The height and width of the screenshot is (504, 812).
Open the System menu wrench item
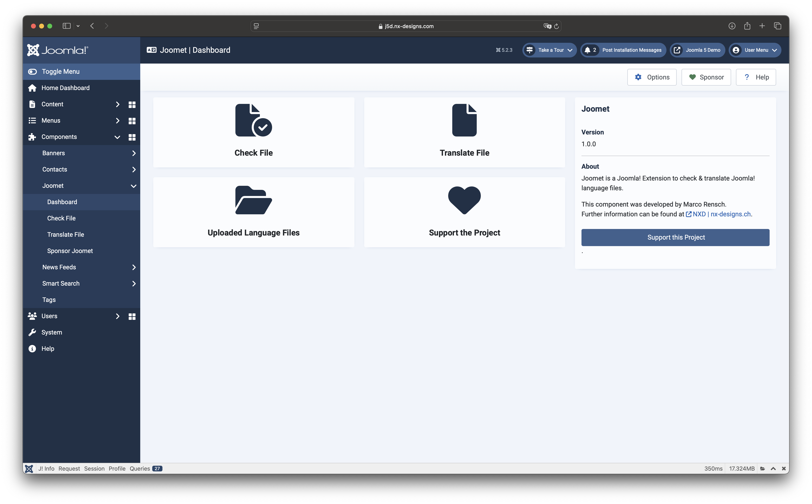click(81, 332)
